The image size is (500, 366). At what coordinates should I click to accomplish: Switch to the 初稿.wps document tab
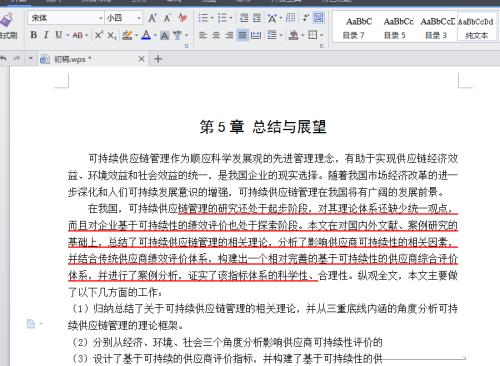click(x=87, y=59)
